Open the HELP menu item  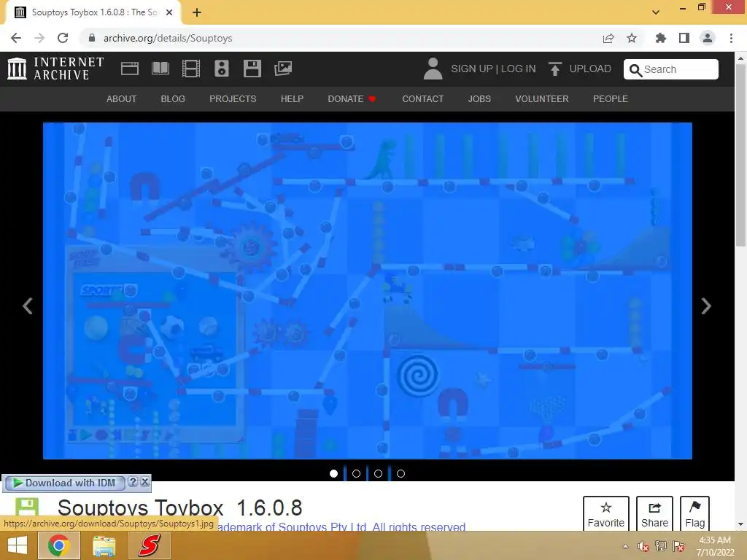[292, 99]
